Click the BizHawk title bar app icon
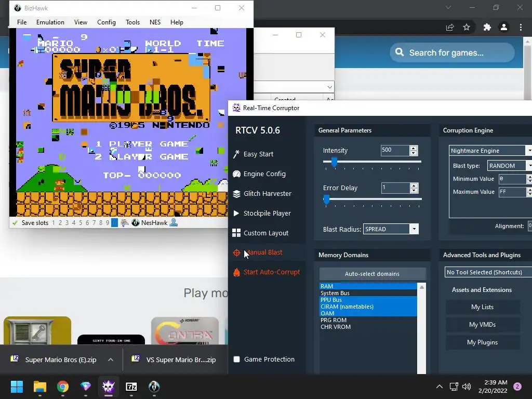The height and width of the screenshot is (399, 532). pos(17,8)
